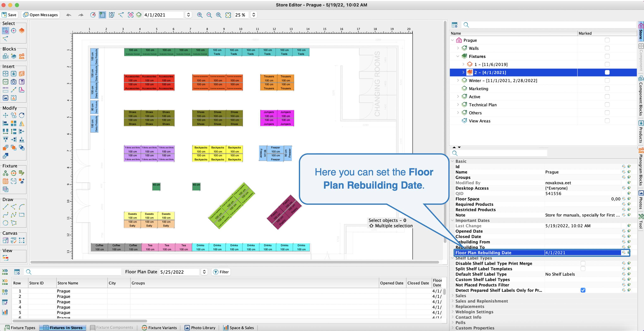Click the line draw tool under Draw
This screenshot has height=331, width=644.
tap(5, 207)
